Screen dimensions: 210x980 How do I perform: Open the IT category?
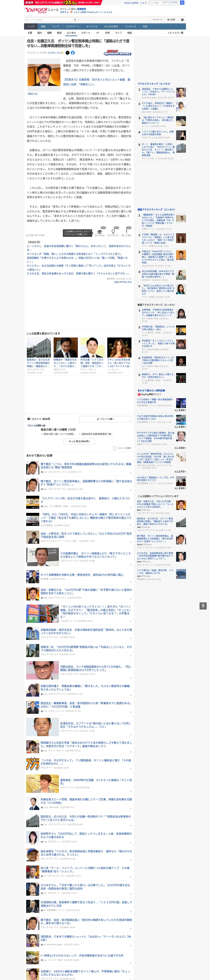(x=98, y=33)
